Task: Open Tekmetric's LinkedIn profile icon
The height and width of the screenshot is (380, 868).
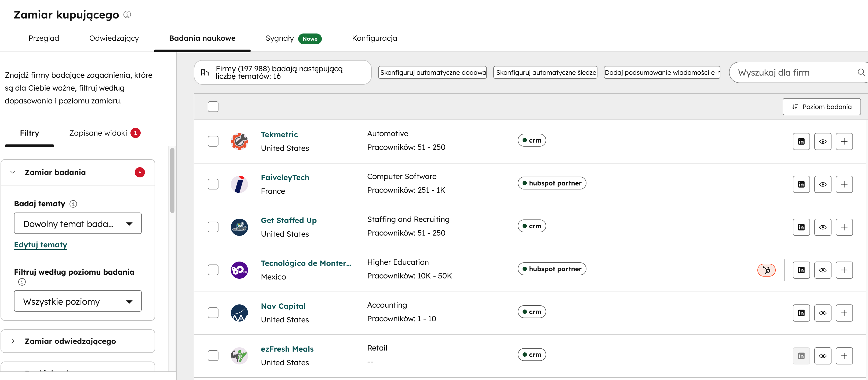Action: (x=801, y=141)
